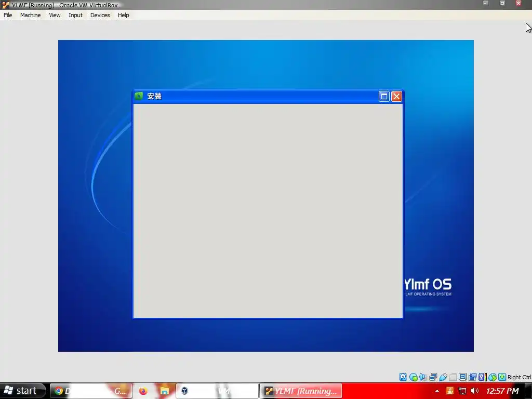Open the Devices menu
The width and height of the screenshot is (532, 399).
pos(100,15)
